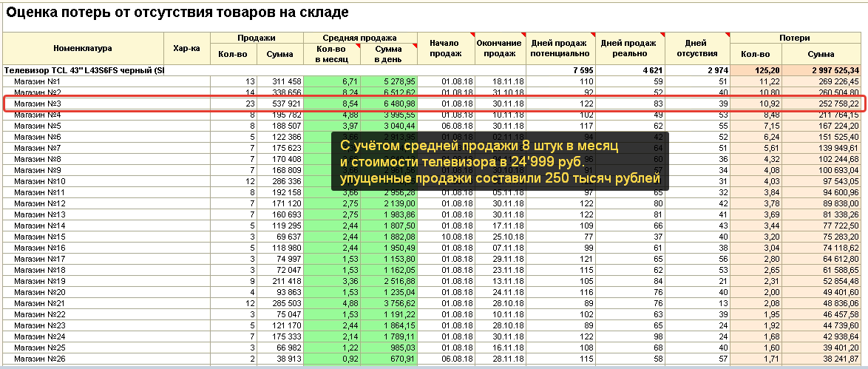This screenshot has width=868, height=369.
Task: Select the "Магазин №14" row label
Action: point(39,226)
